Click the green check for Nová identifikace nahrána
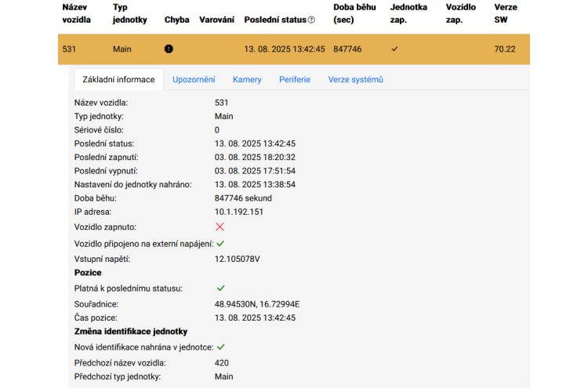 220,347
